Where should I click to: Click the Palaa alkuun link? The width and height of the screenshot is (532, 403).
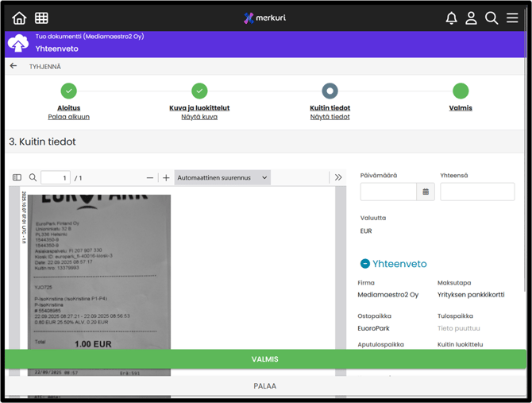(x=68, y=117)
